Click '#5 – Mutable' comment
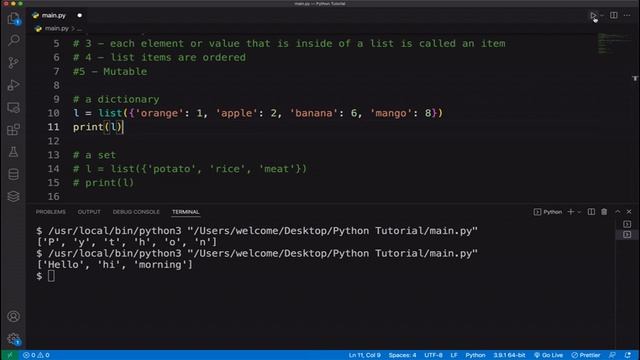Screen dimensions: 640x360 coord(110,71)
